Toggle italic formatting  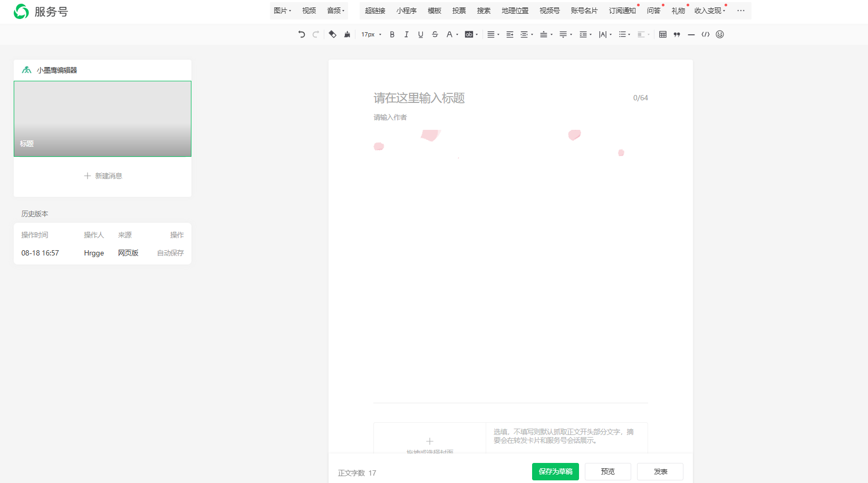(x=406, y=34)
